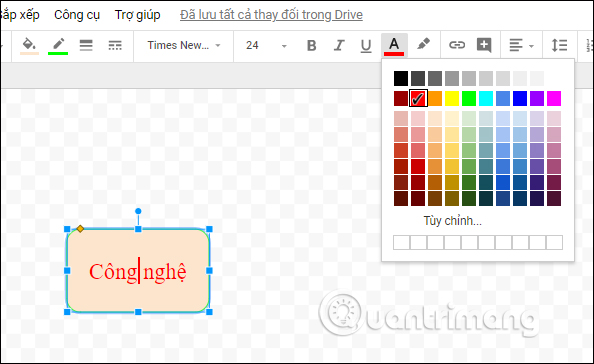
Task: Toggle underline formatting
Action: 366,46
